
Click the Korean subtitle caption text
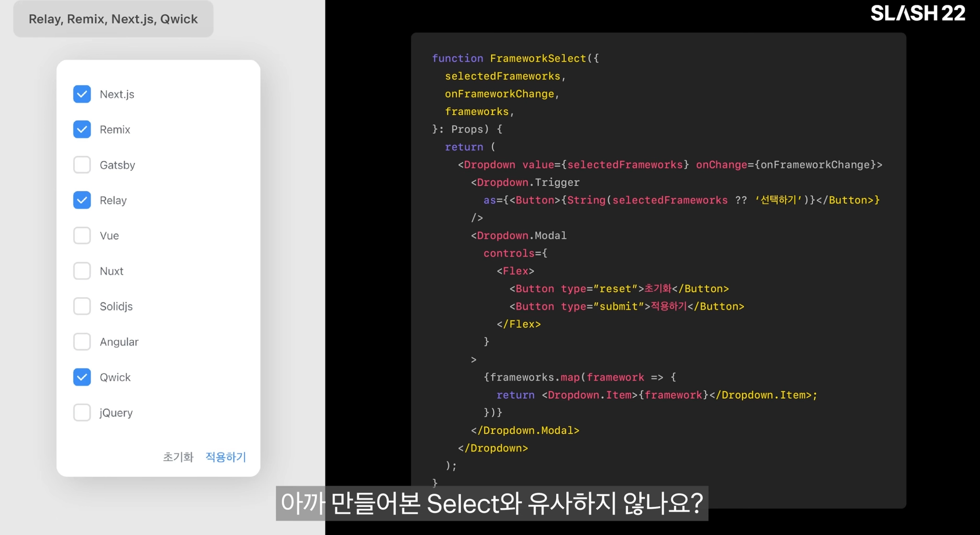491,503
